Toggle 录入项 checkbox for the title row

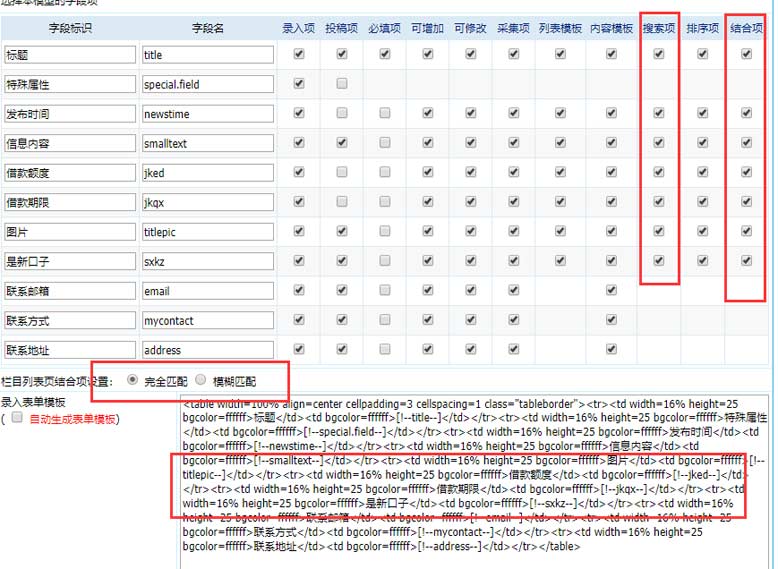click(299, 54)
